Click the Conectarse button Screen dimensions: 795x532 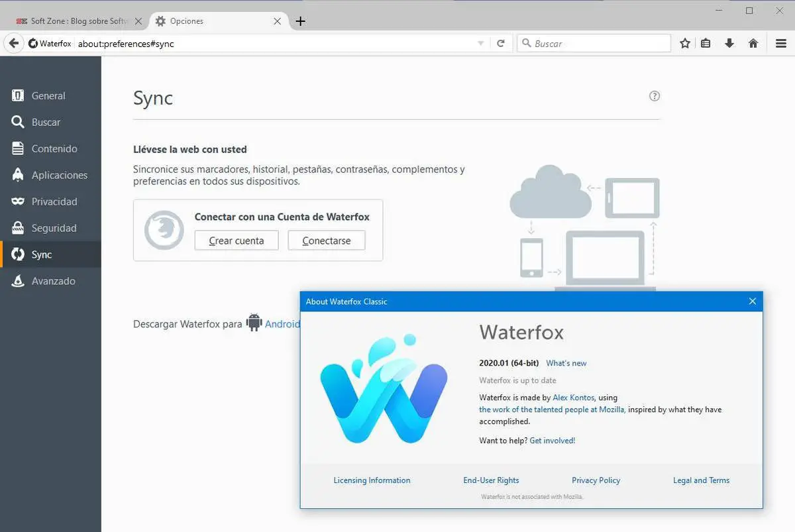(327, 240)
